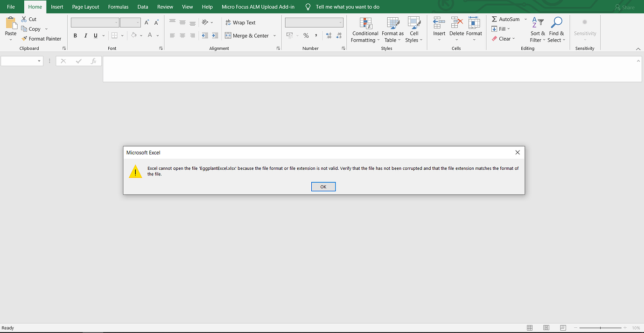
Task: Toggle Wrap Text
Action: click(x=240, y=22)
